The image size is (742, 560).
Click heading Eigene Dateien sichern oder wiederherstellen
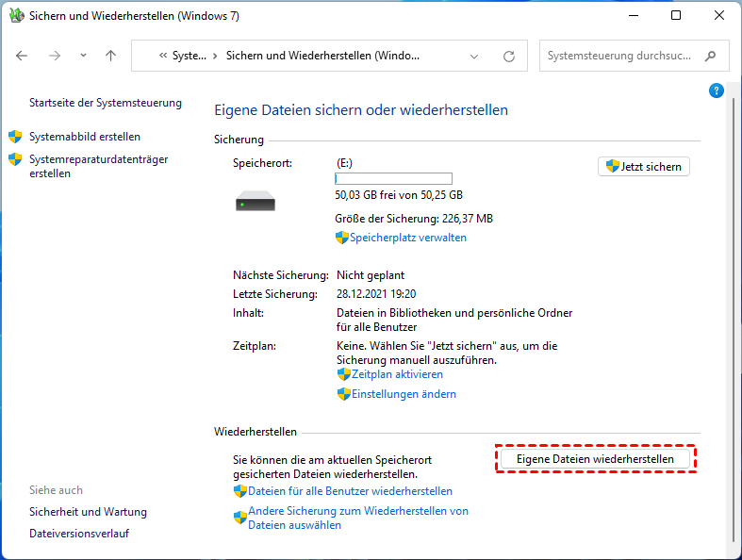[361, 110]
